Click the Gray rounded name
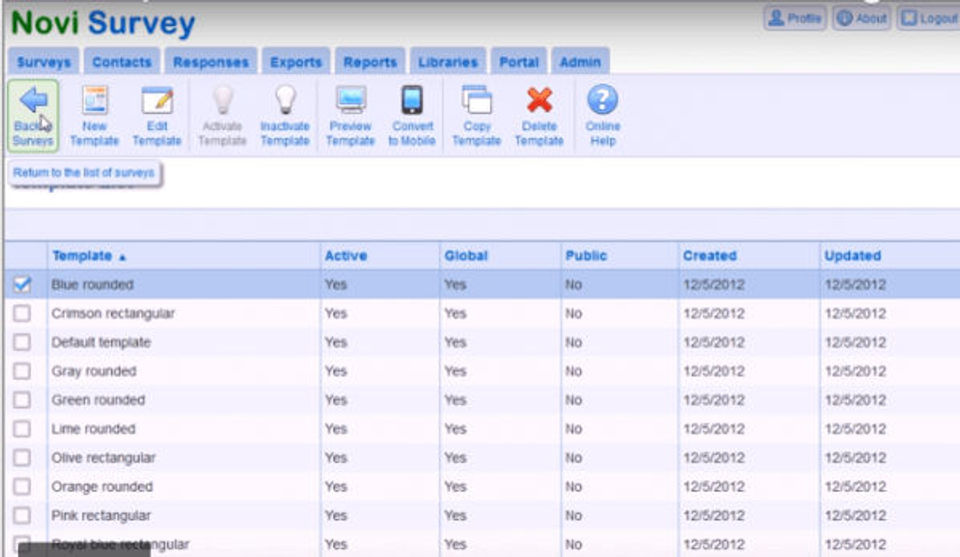This screenshot has width=960, height=557. tap(94, 371)
